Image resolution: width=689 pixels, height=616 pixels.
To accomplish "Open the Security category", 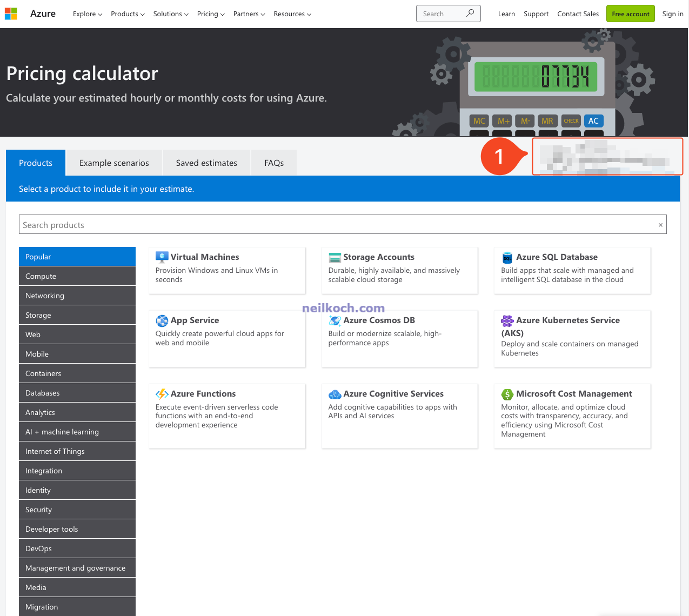I will click(x=77, y=510).
